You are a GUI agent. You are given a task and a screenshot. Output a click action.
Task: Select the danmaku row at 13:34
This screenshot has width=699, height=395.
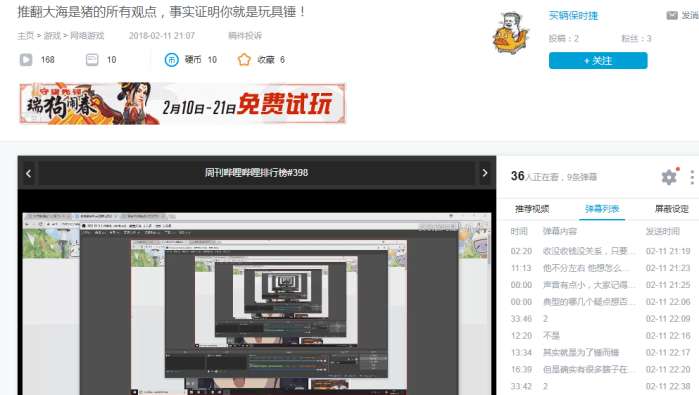[x=600, y=353]
